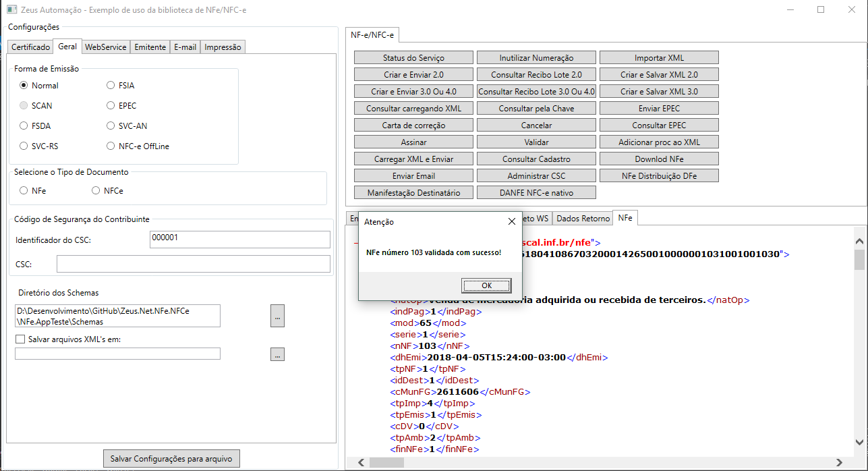Choose SVC-AN emission form
The width and height of the screenshot is (868, 471).
click(111, 126)
